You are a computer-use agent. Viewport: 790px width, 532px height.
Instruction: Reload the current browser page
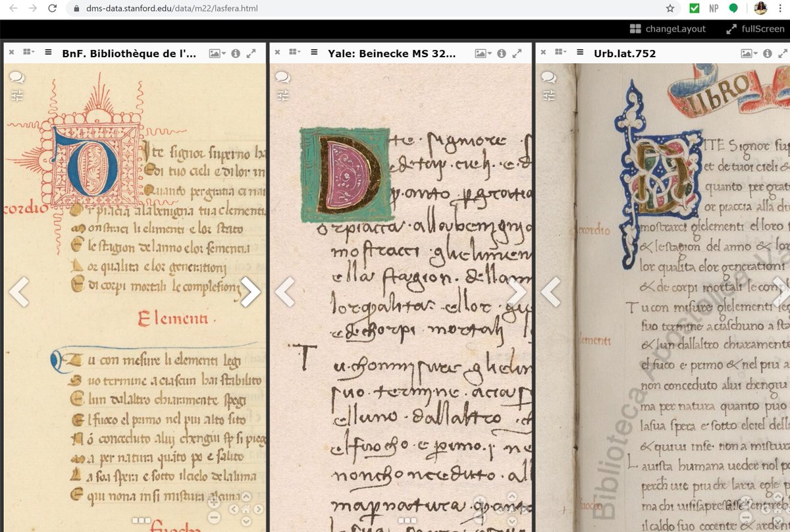pos(53,9)
